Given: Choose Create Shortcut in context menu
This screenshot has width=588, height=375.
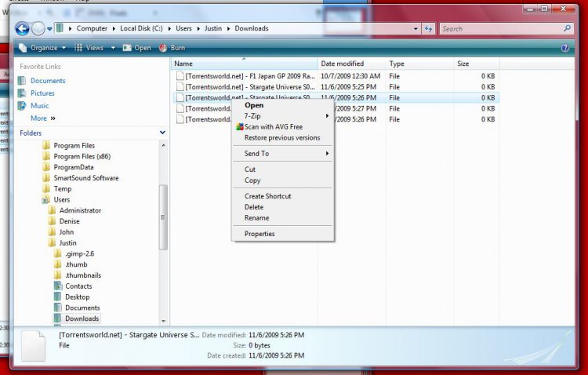Looking at the screenshot, I should click(283, 196).
